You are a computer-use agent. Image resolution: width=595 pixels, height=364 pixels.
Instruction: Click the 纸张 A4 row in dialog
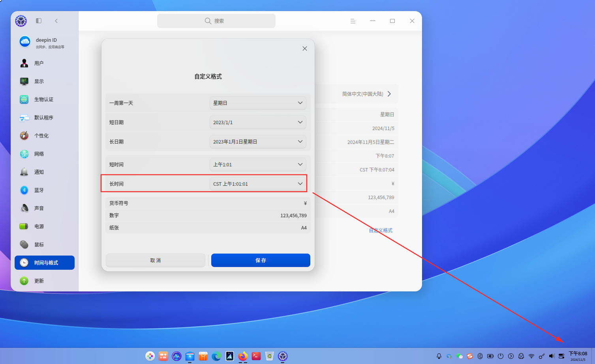coord(208,228)
